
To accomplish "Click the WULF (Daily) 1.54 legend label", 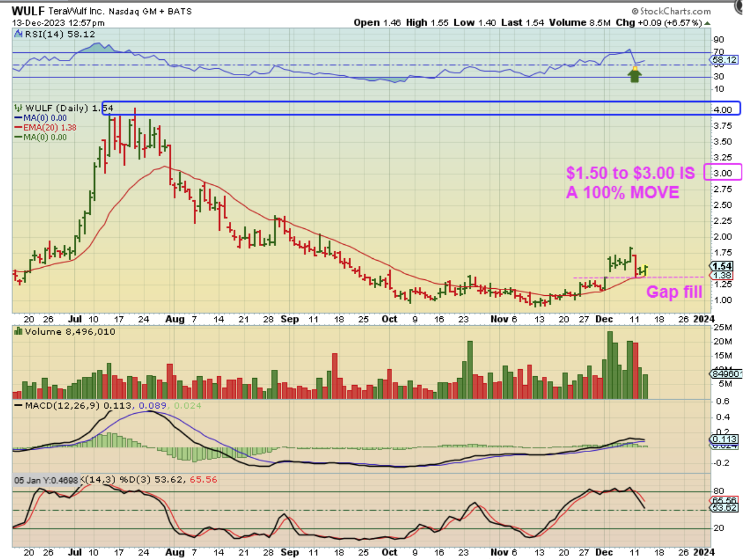I will (x=69, y=108).
